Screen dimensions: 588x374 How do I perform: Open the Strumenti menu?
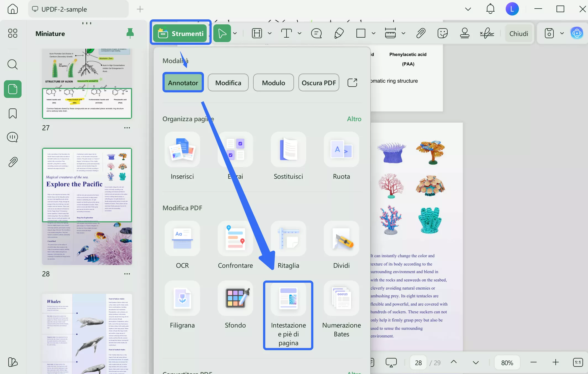pos(180,33)
